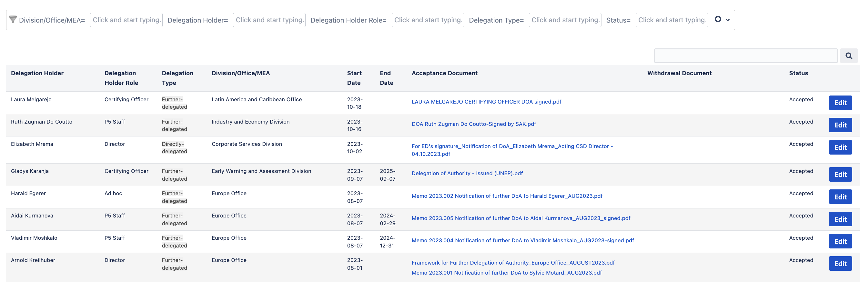This screenshot has width=868, height=282.
Task: Click Latin America and Caribbean Office cell
Action: (257, 99)
